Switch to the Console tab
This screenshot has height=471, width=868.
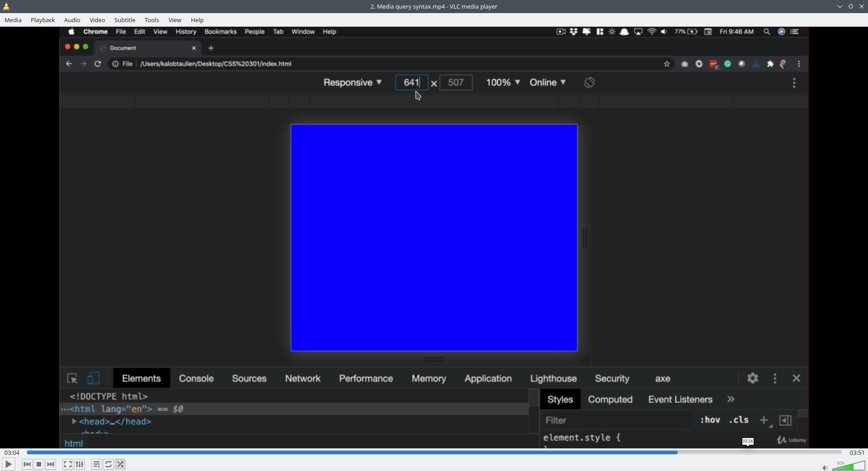[196, 378]
